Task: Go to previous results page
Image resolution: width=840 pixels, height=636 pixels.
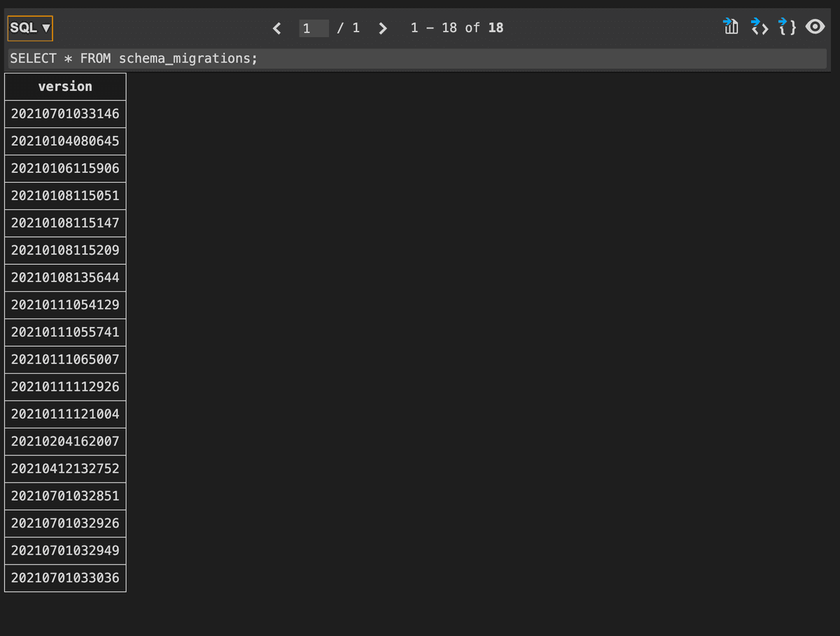Action: click(x=276, y=28)
